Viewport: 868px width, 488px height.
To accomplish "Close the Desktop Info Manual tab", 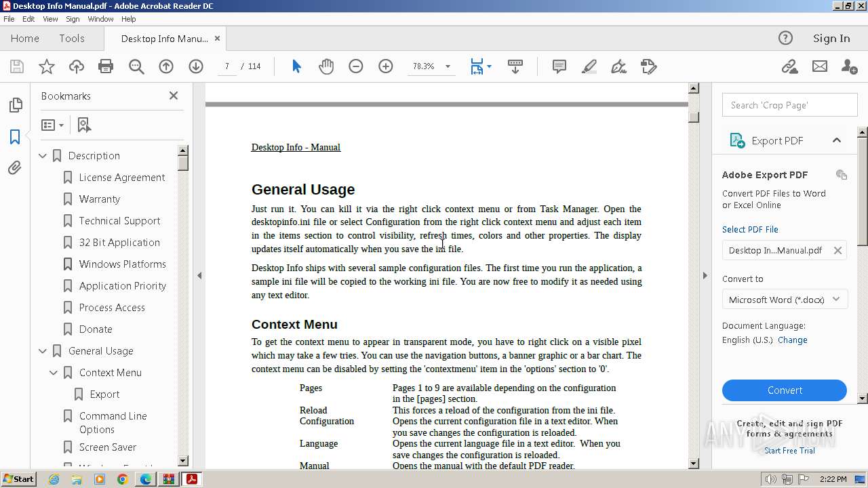I will [x=217, y=38].
